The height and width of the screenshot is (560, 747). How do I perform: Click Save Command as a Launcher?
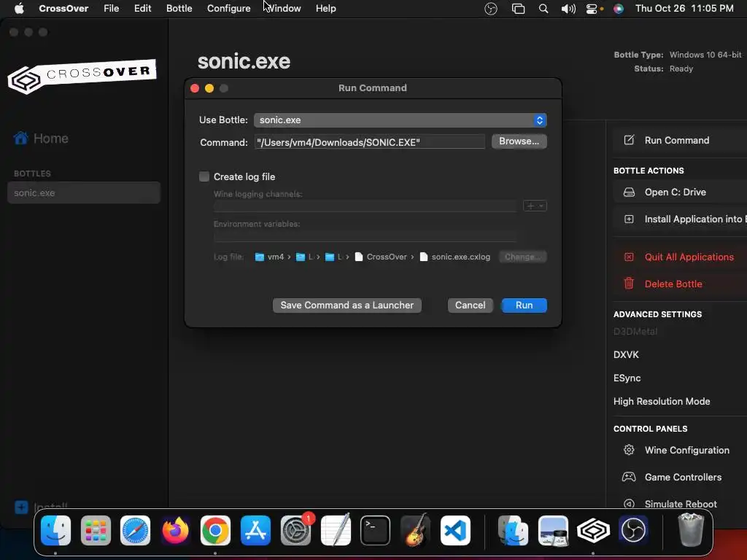[347, 306]
